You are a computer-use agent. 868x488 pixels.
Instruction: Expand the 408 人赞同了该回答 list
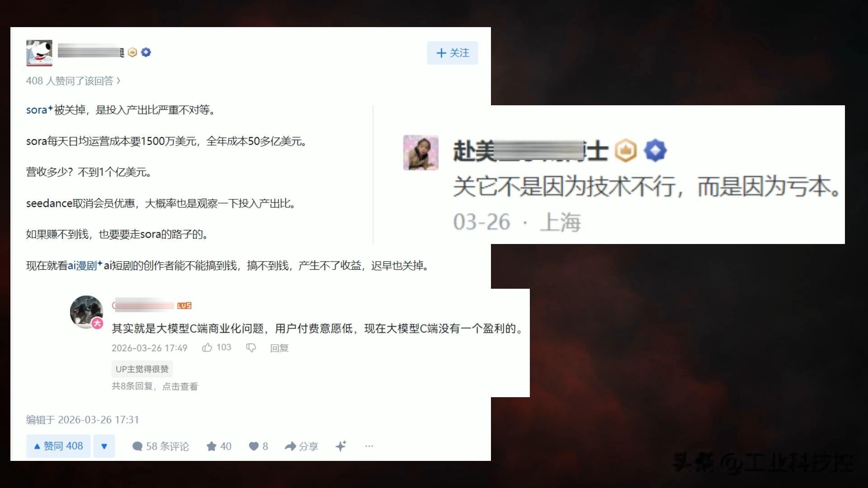pos(73,81)
